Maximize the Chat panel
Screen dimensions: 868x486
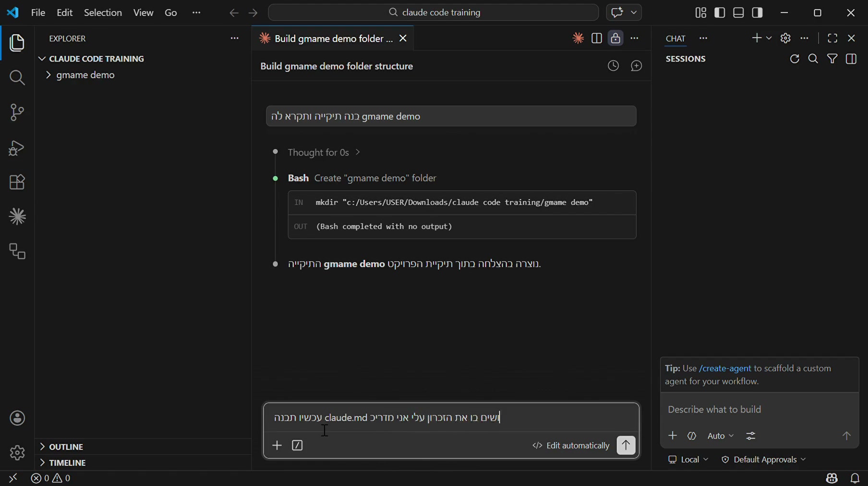tap(832, 38)
